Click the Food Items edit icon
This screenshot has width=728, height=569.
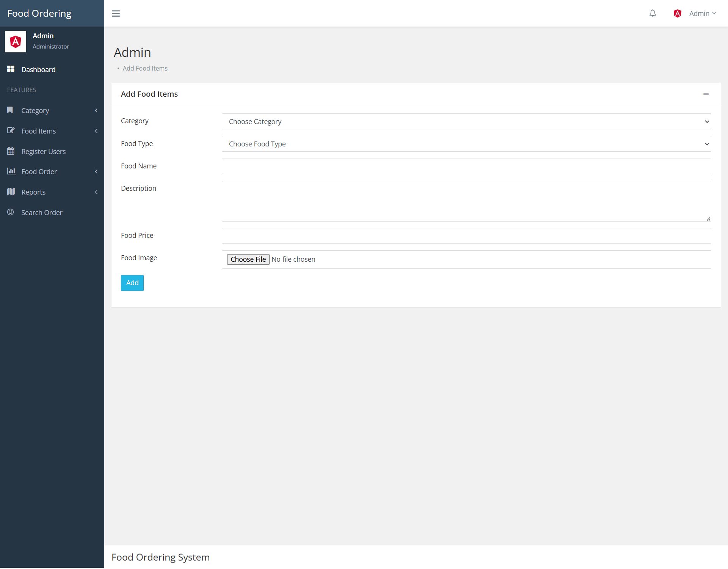11,130
